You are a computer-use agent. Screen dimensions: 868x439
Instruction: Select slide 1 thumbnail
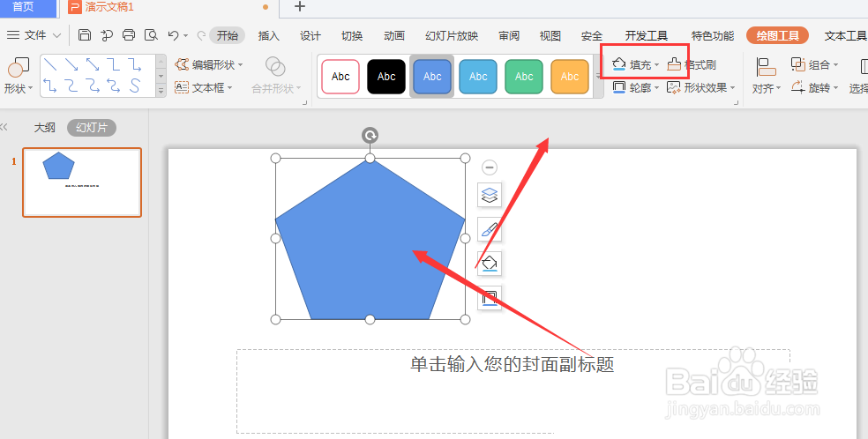click(82, 182)
